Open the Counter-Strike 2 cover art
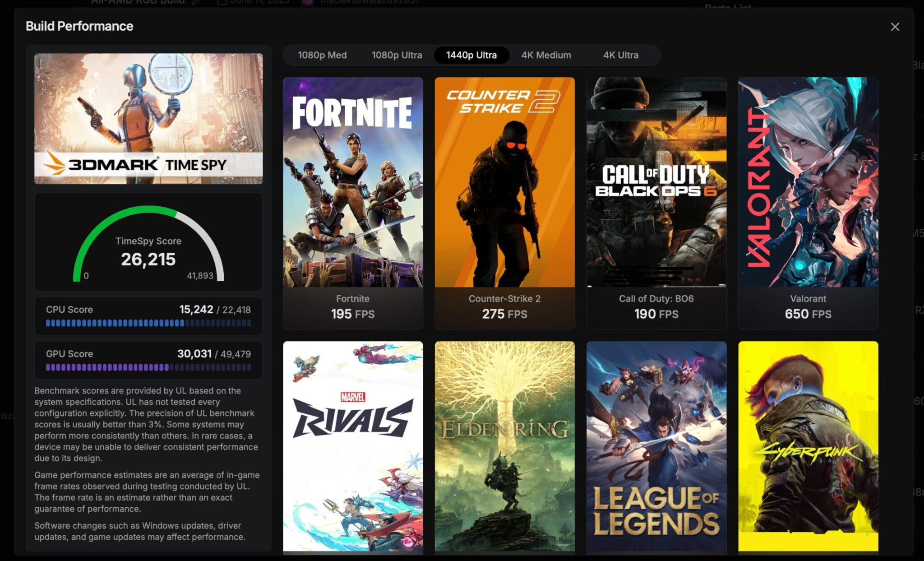This screenshot has height=561, width=924. [504, 182]
